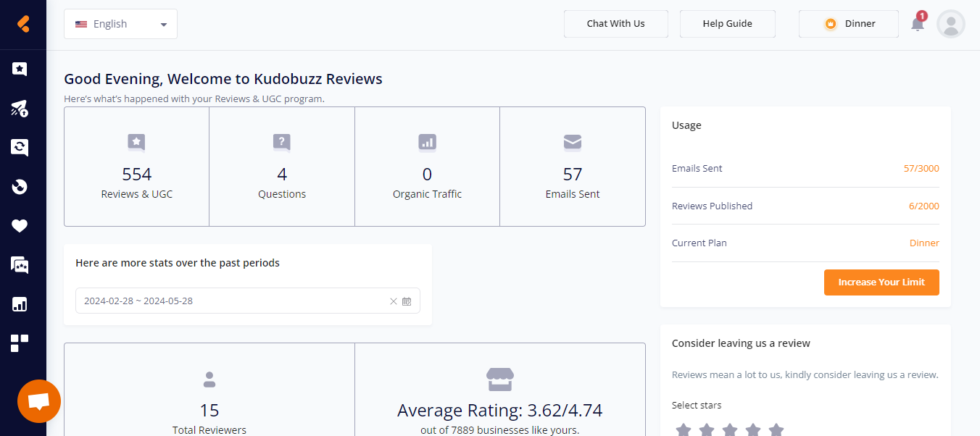This screenshot has width=980, height=436.
Task: Clear the date range with X icon
Action: [394, 301]
